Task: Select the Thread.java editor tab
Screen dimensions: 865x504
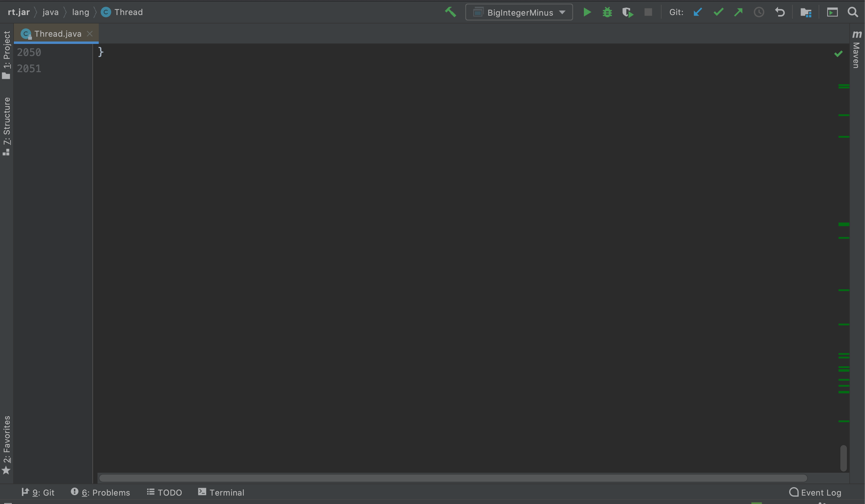Action: click(x=57, y=34)
